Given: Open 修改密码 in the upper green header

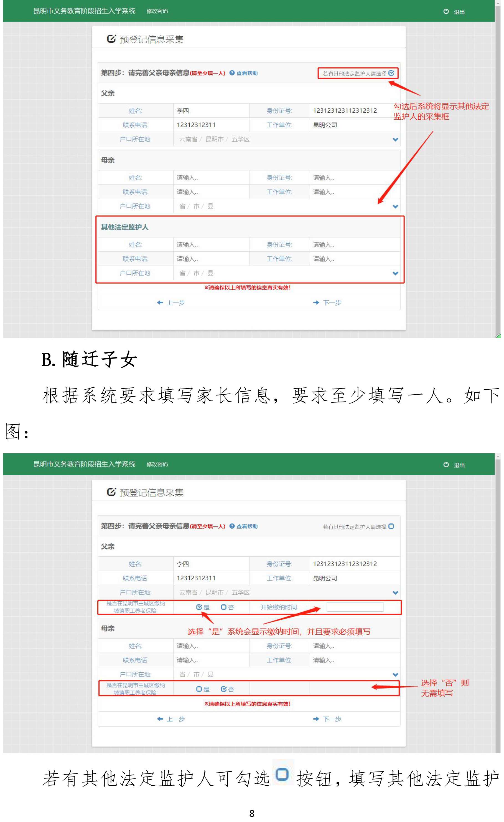Looking at the screenshot, I should [x=157, y=11].
